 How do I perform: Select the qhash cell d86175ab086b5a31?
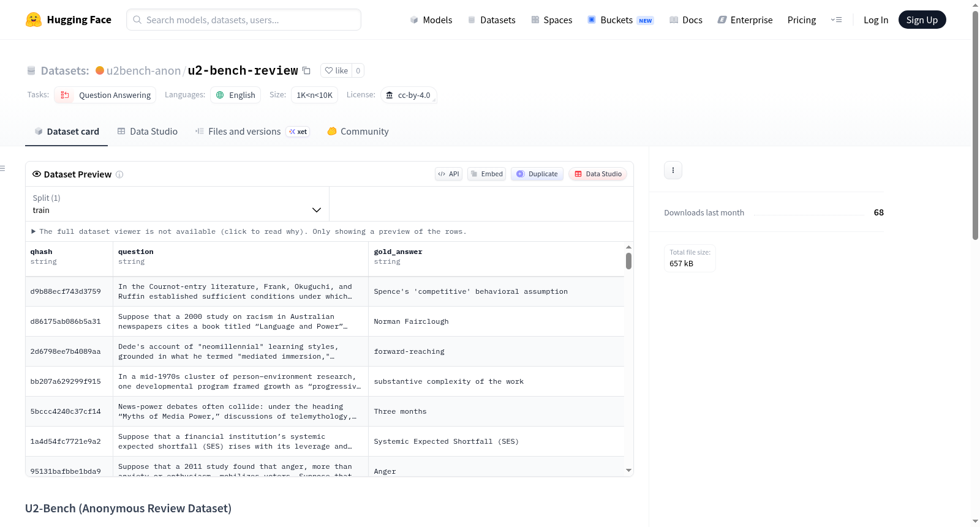pyautogui.click(x=69, y=321)
